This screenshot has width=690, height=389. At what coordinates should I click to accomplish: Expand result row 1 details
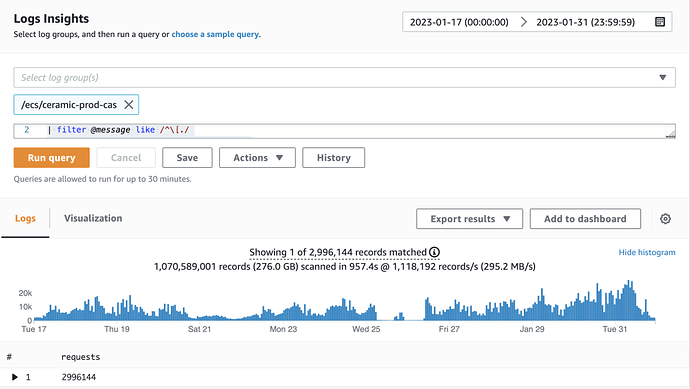(15, 377)
